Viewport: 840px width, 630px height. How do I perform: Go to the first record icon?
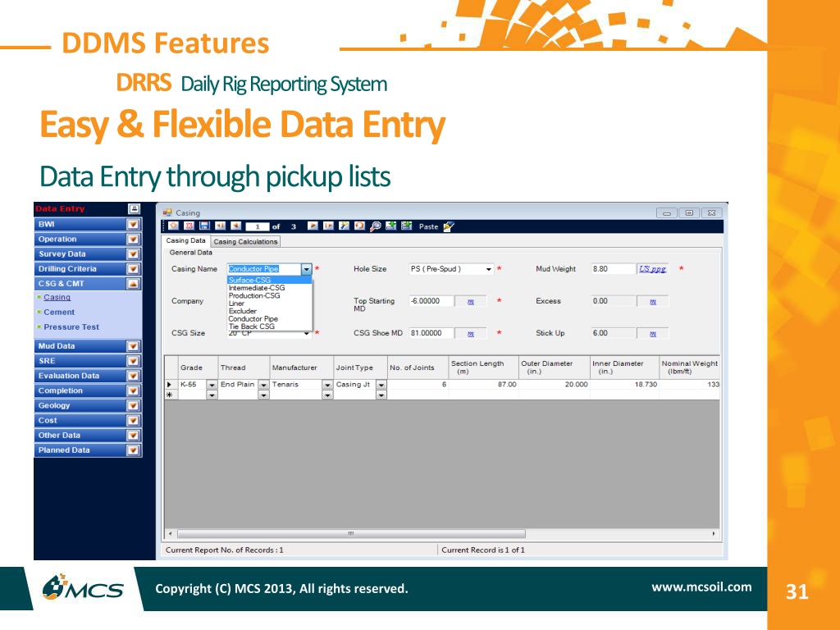click(220, 226)
